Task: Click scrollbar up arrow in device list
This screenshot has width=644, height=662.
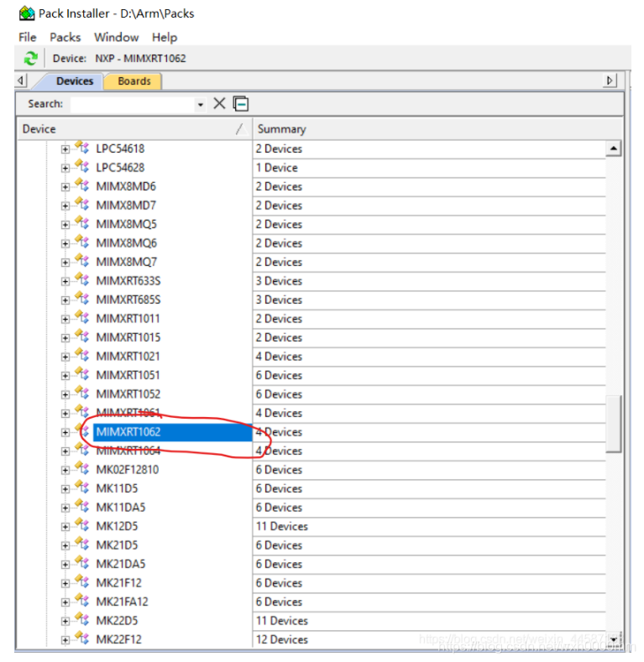Action: [x=613, y=149]
